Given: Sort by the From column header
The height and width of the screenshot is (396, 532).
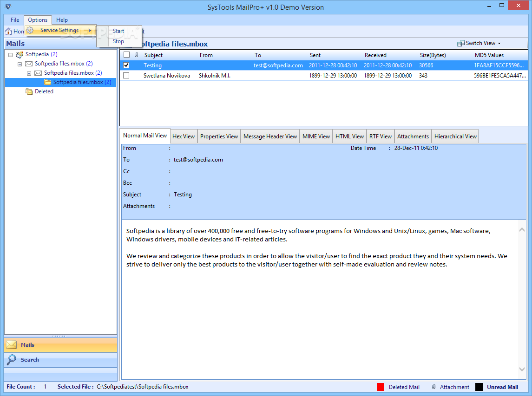Looking at the screenshot, I should pyautogui.click(x=206, y=55).
